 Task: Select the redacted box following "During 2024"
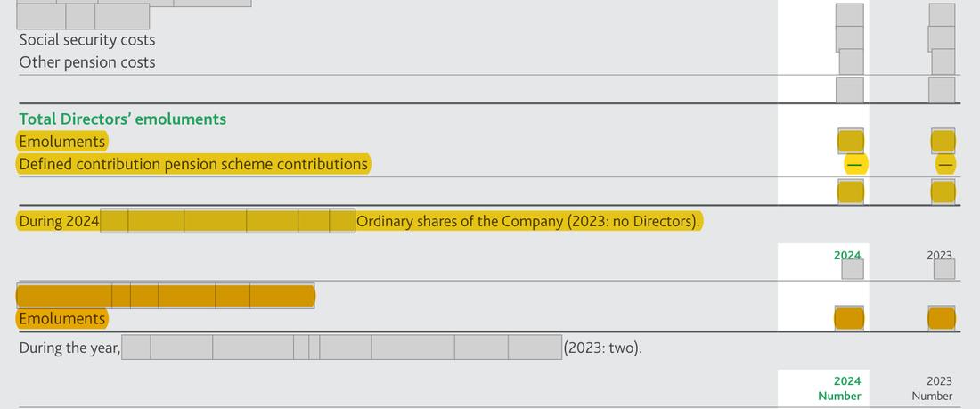point(227,221)
